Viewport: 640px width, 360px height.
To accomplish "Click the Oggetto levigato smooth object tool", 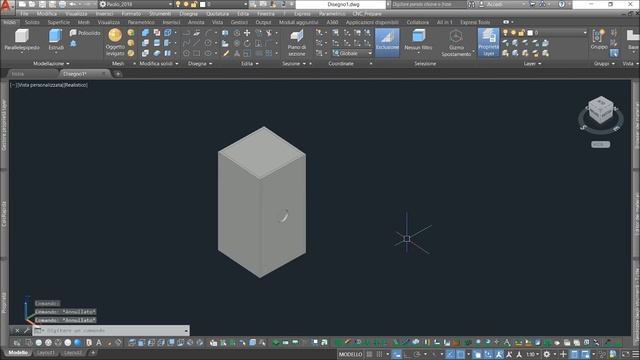I will tap(115, 43).
